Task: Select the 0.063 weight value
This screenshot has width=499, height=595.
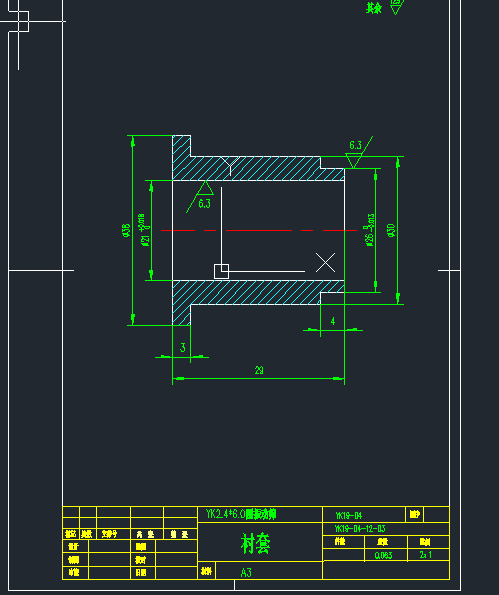Action: click(x=383, y=555)
